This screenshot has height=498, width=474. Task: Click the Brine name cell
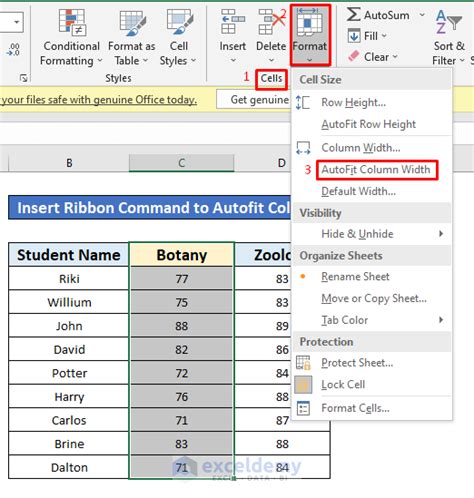(x=69, y=444)
